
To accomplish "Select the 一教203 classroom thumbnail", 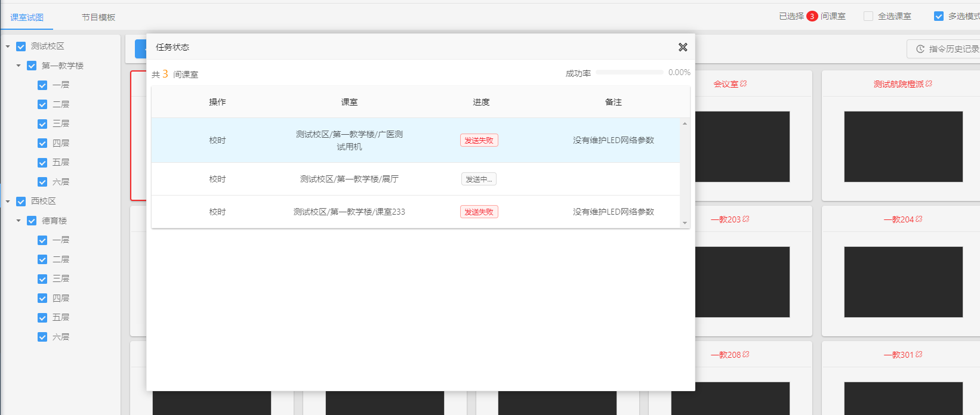I will point(742,282).
